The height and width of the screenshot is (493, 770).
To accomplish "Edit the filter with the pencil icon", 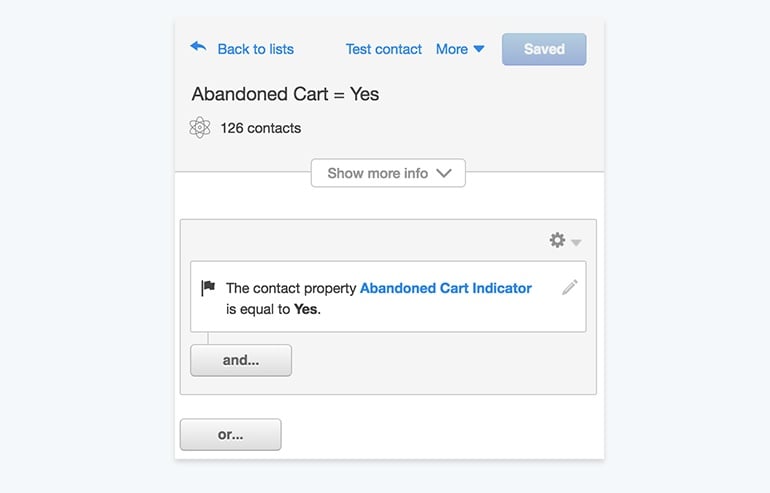I will 570,287.
